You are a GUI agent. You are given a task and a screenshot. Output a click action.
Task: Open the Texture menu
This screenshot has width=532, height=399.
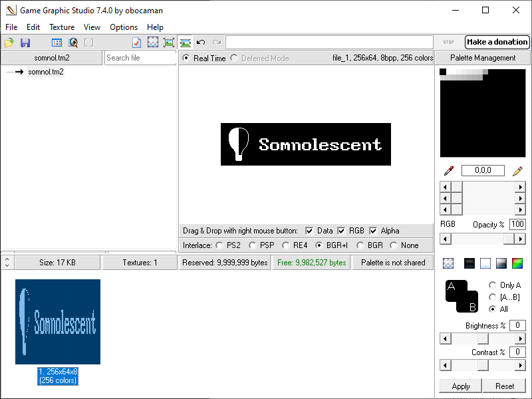coord(62,27)
